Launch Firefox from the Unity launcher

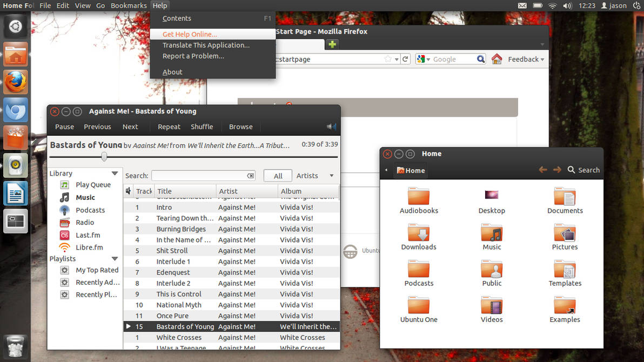[15, 82]
